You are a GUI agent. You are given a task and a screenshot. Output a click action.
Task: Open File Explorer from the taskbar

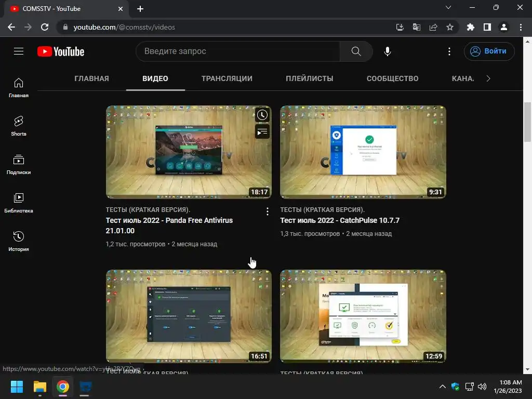(39, 387)
